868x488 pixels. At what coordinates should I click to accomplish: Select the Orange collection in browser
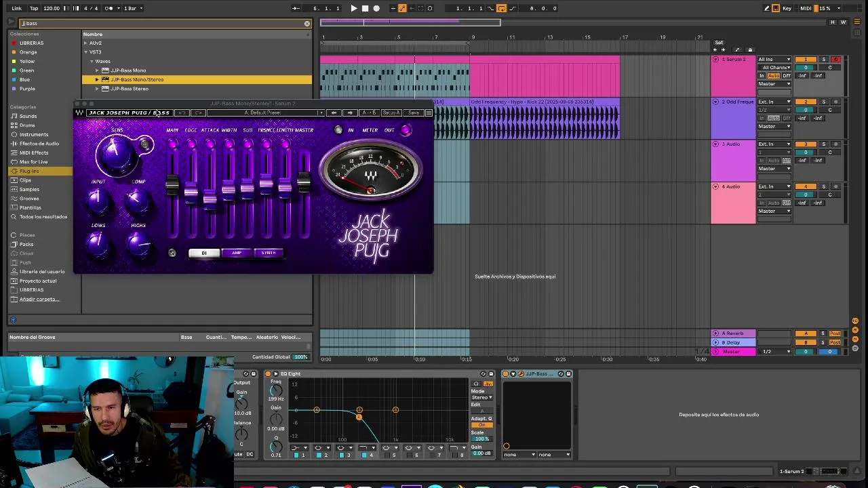point(28,52)
